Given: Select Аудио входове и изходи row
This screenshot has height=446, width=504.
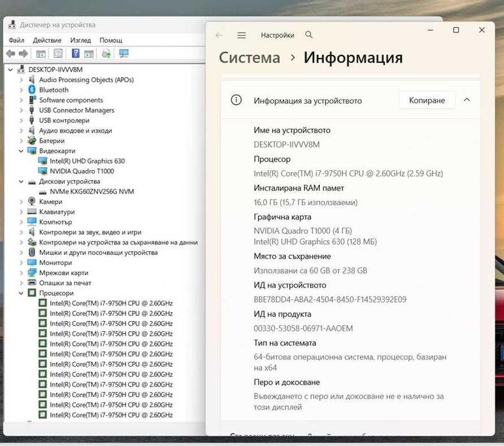Looking at the screenshot, I should point(76,131).
